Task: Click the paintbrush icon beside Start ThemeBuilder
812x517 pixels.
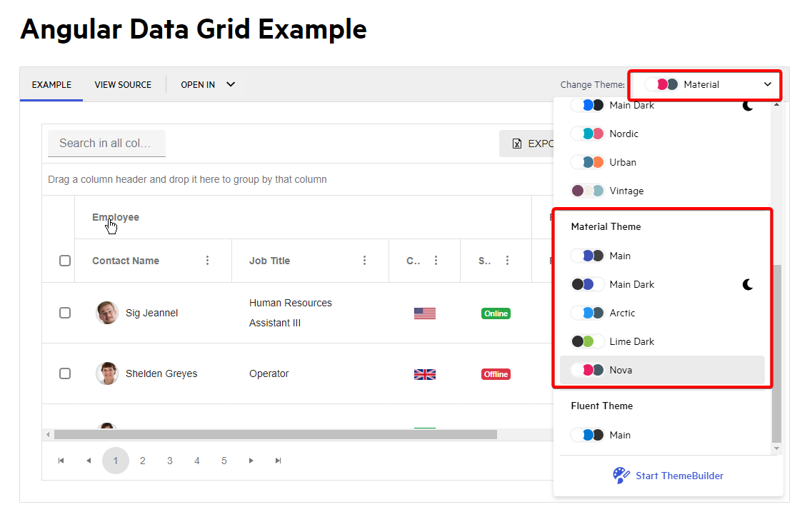Action: click(x=621, y=476)
